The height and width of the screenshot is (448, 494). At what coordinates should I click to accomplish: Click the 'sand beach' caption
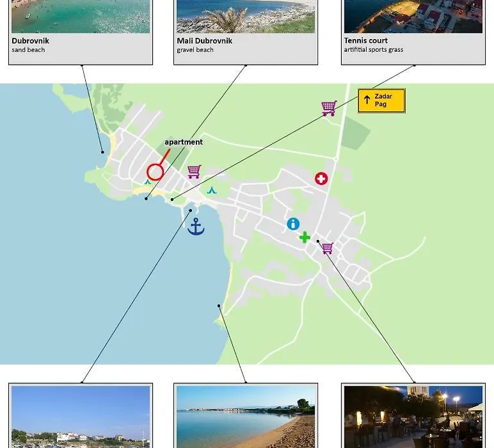point(28,50)
